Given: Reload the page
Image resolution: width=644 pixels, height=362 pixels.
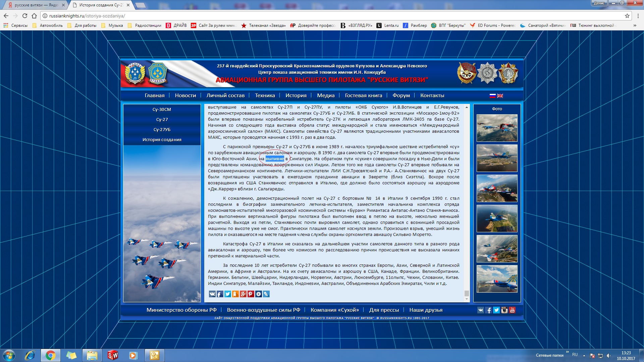Looking at the screenshot, I should click(25, 16).
